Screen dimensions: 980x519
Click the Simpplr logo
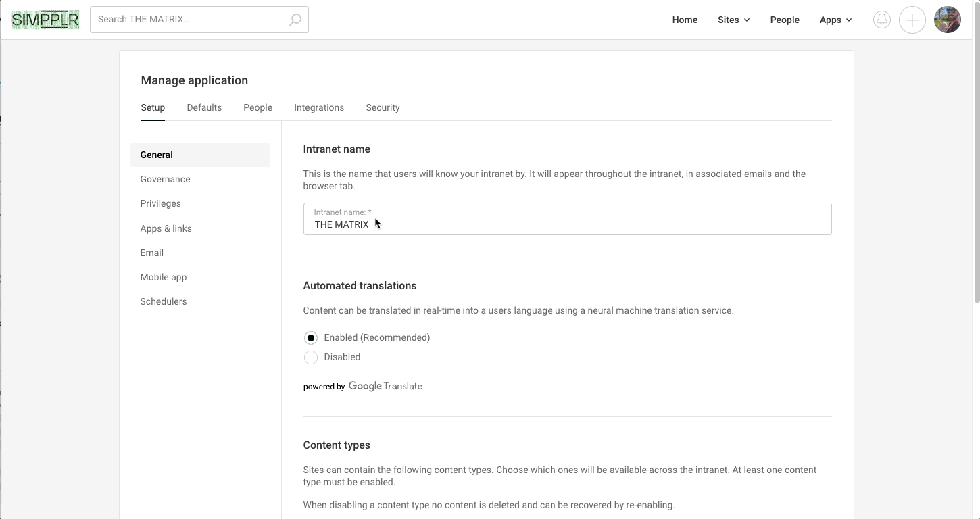pos(45,20)
